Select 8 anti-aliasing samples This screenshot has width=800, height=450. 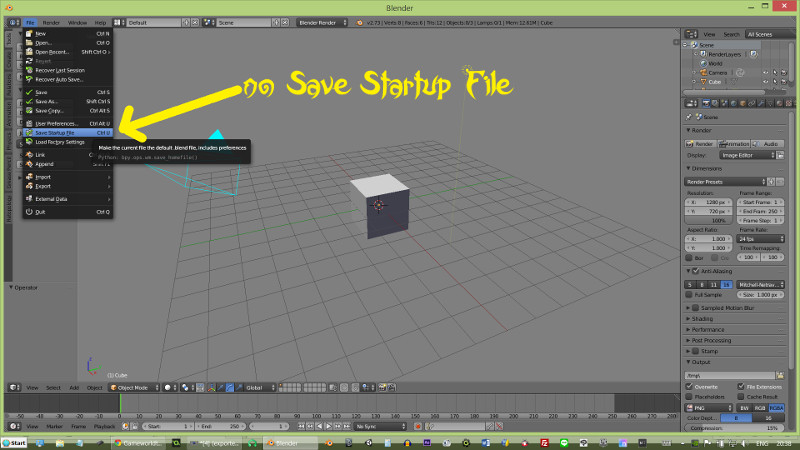pyautogui.click(x=702, y=285)
